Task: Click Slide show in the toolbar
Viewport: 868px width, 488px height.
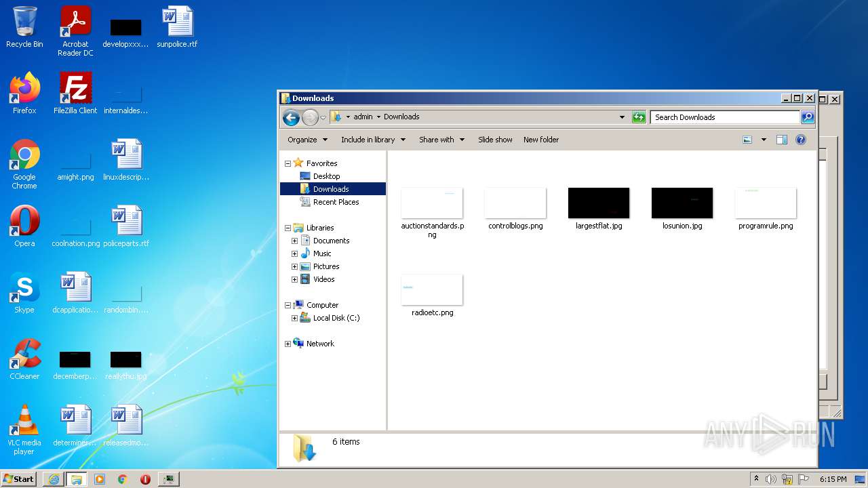Action: 495,140
